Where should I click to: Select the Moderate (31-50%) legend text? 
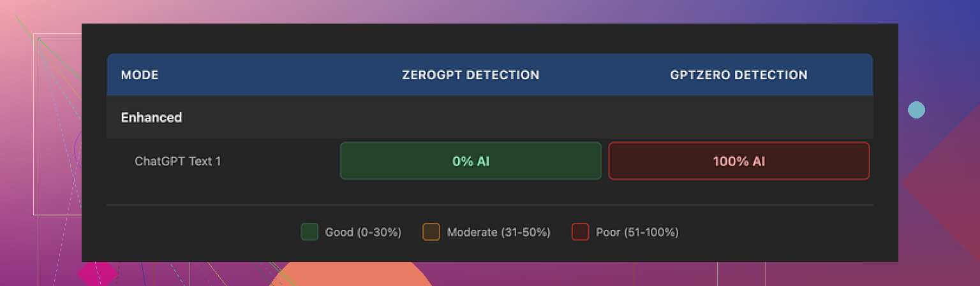[x=498, y=232]
